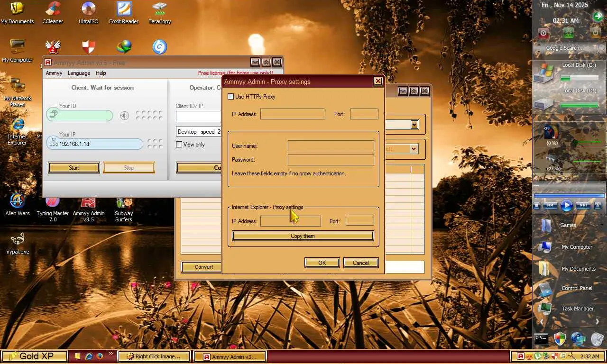Expand hidden quick launch items chevron

111,354
